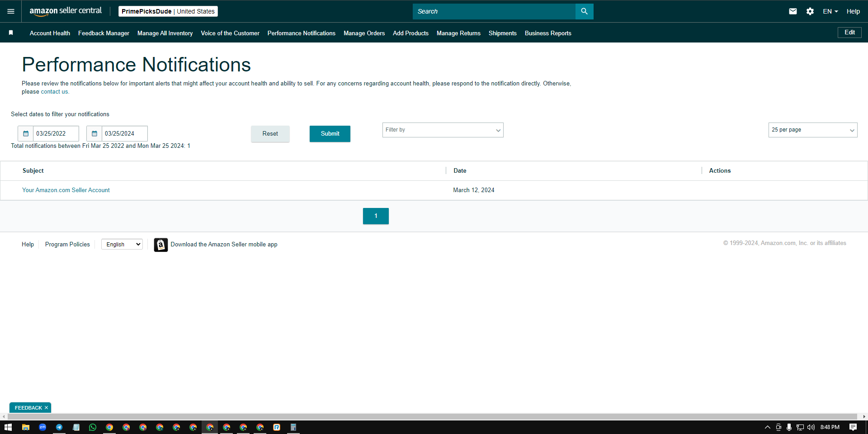Open the start date calendar picker icon
This screenshot has height=434, width=868.
pos(26,133)
